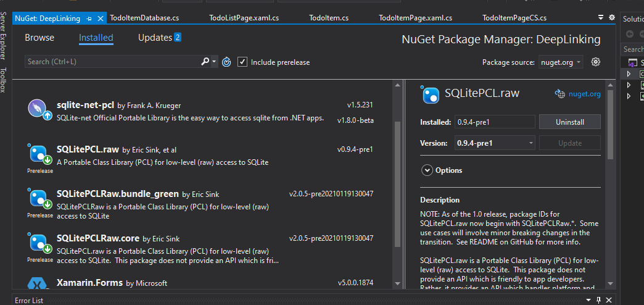The image size is (644, 305).
Task: Click the Installed version field
Action: point(495,122)
